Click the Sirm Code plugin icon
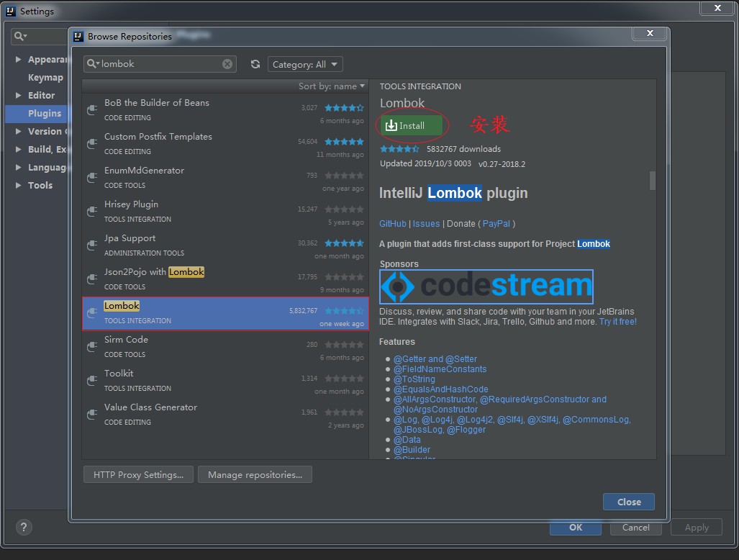Image resolution: width=739 pixels, height=560 pixels. 92,347
